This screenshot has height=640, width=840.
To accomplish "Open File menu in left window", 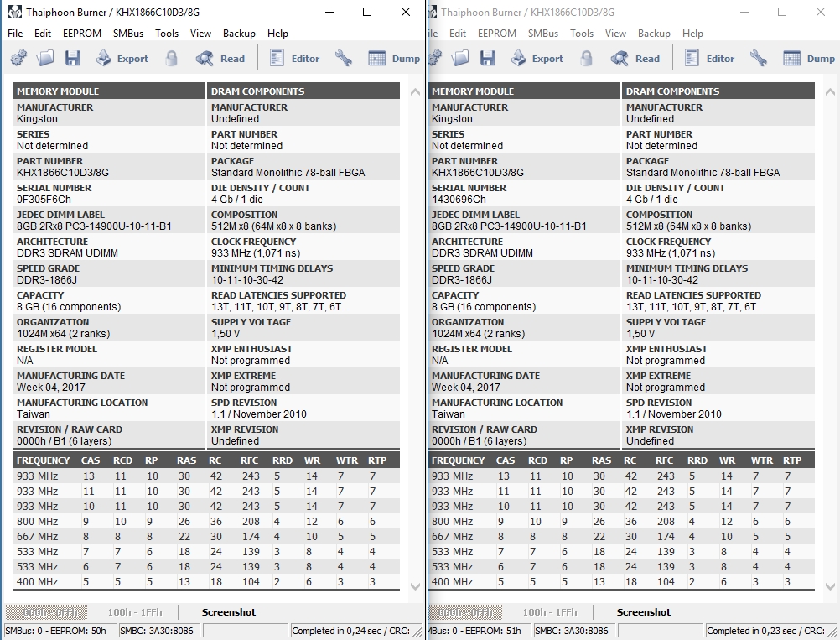I will click(15, 34).
